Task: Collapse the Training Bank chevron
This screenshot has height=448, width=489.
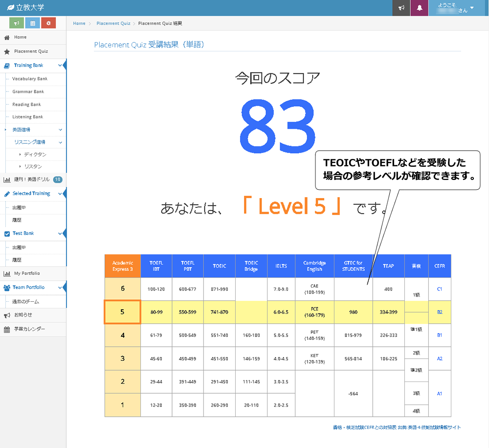Action: pos(60,66)
